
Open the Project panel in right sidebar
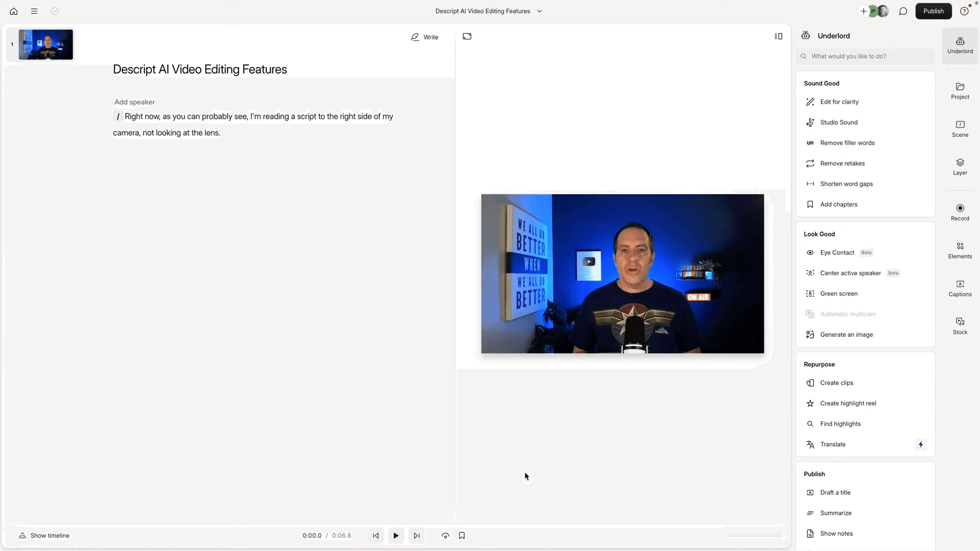click(x=959, y=90)
